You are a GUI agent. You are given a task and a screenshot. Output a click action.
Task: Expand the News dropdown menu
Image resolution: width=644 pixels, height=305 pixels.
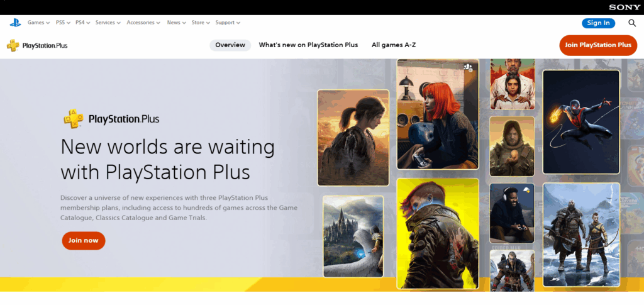coord(177,23)
